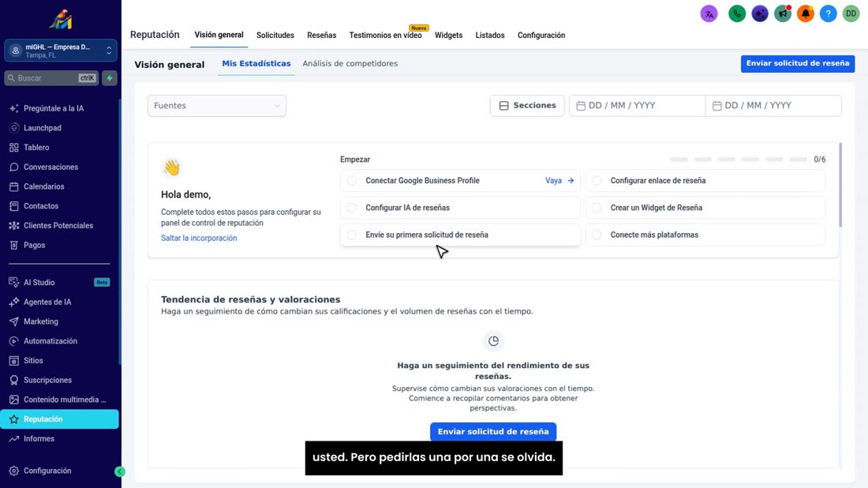This screenshot has height=488, width=868.
Task: Click the green lightning quick actions icon
Action: 110,78
